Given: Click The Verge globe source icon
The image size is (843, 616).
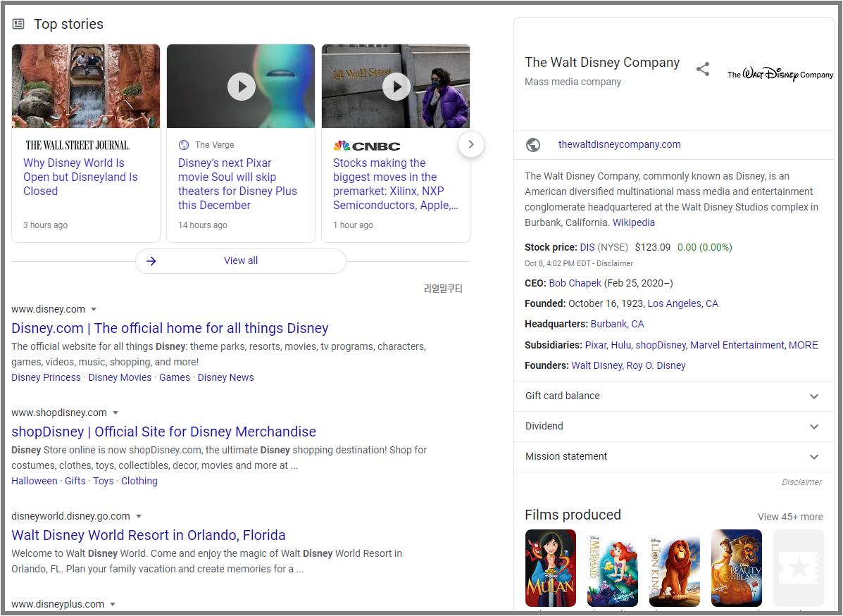Looking at the screenshot, I should click(184, 144).
